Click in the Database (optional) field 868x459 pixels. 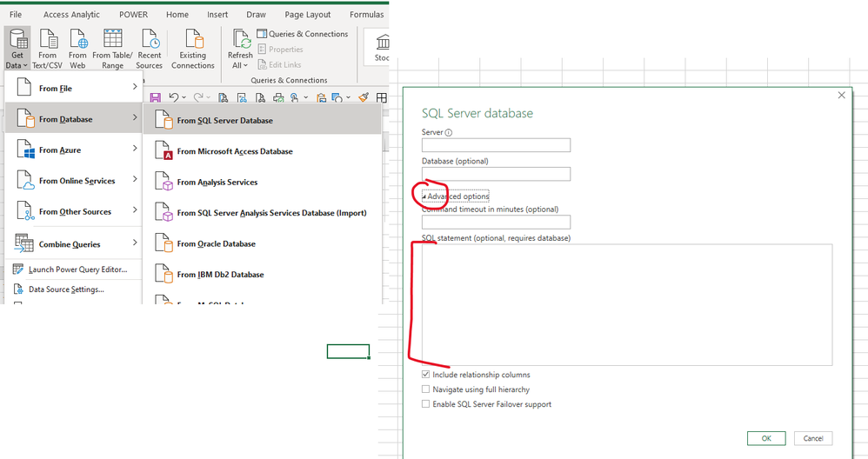click(x=496, y=174)
